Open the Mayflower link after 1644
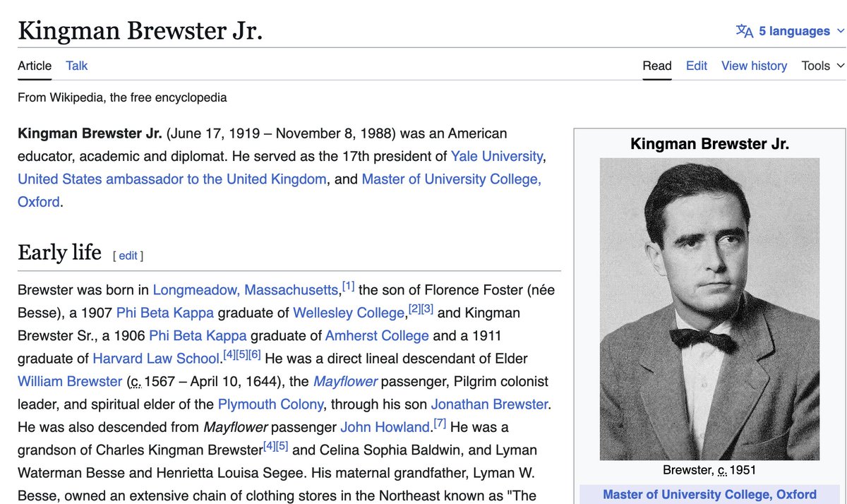The width and height of the screenshot is (847, 504). [345, 381]
